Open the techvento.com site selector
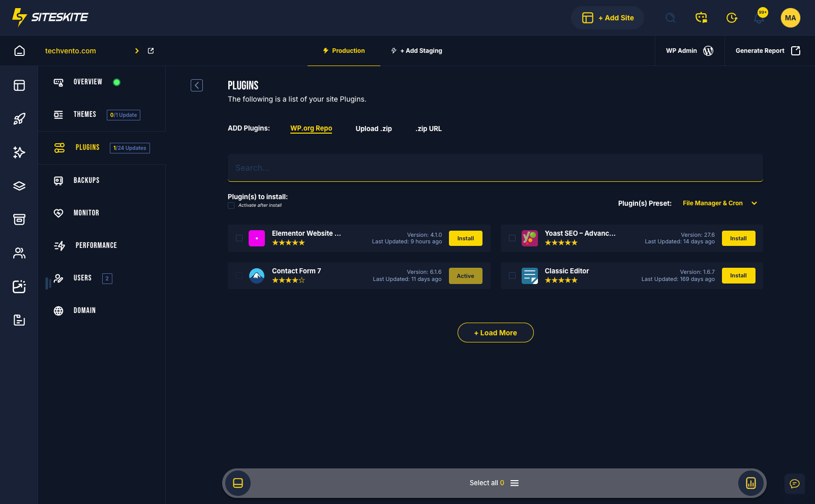Screen dimensions: 815x504 (x=71, y=51)
